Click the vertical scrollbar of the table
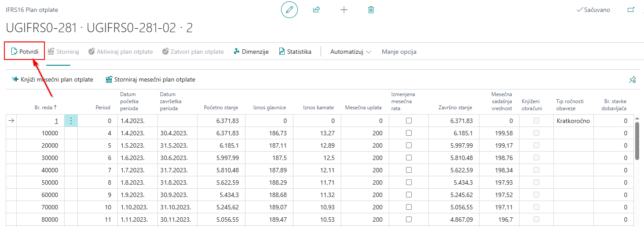This screenshot has width=644, height=227. point(637,141)
